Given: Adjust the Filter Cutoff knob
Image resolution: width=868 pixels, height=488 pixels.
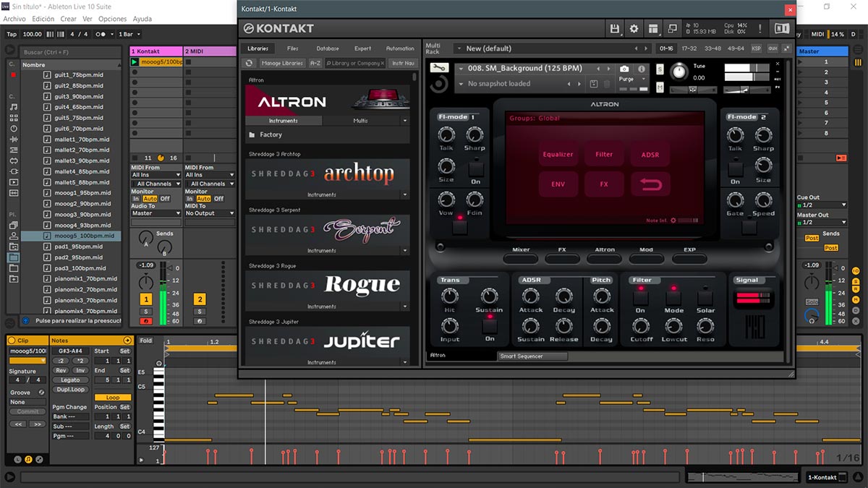Looking at the screenshot, I should coord(641,325).
